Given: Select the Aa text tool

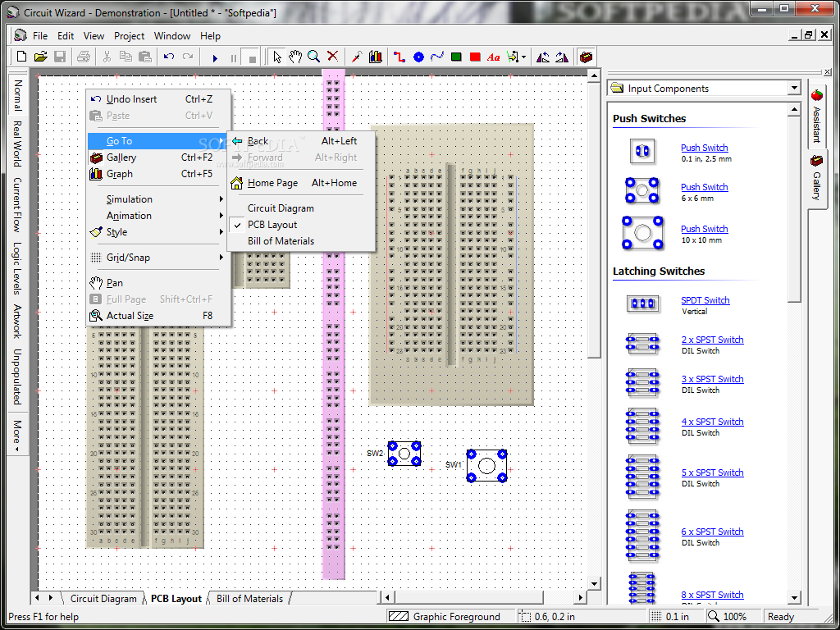Looking at the screenshot, I should pyautogui.click(x=493, y=57).
